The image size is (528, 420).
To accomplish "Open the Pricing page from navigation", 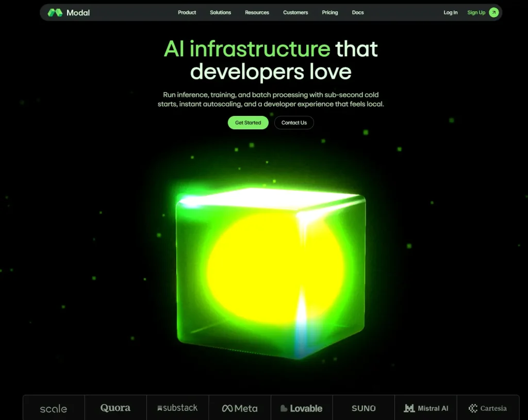I will coord(329,12).
